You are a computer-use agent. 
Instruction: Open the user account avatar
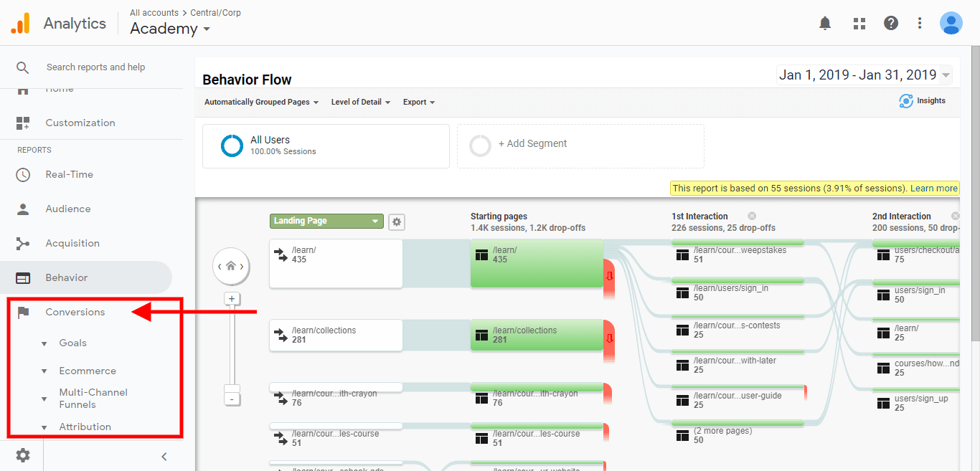point(951,24)
